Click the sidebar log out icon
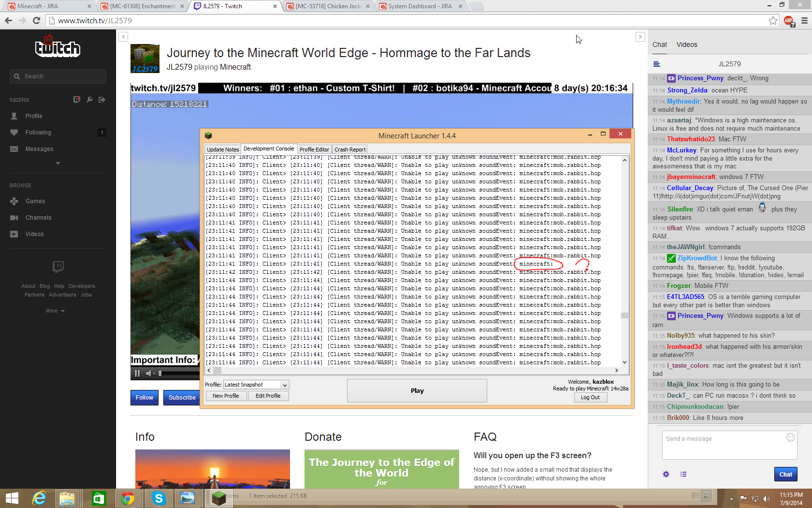 101,100
